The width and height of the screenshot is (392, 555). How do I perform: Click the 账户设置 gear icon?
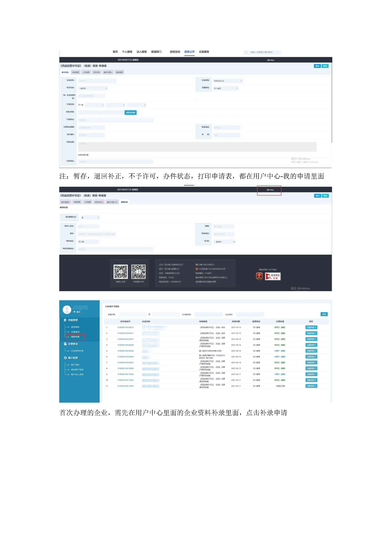[x=65, y=358]
